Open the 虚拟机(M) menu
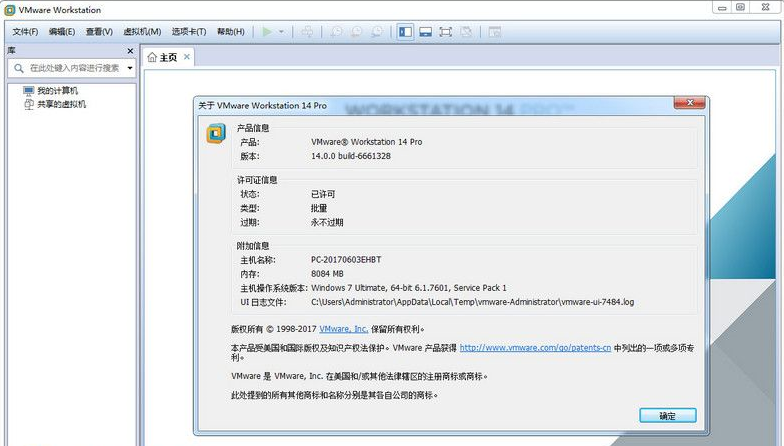 [x=142, y=32]
